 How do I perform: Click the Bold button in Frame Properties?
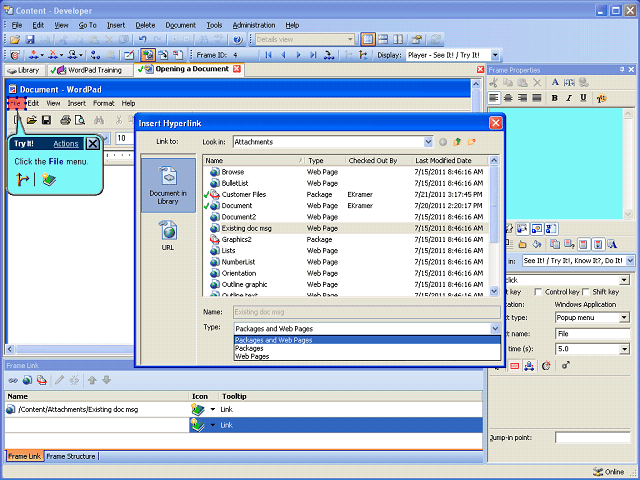554,98
